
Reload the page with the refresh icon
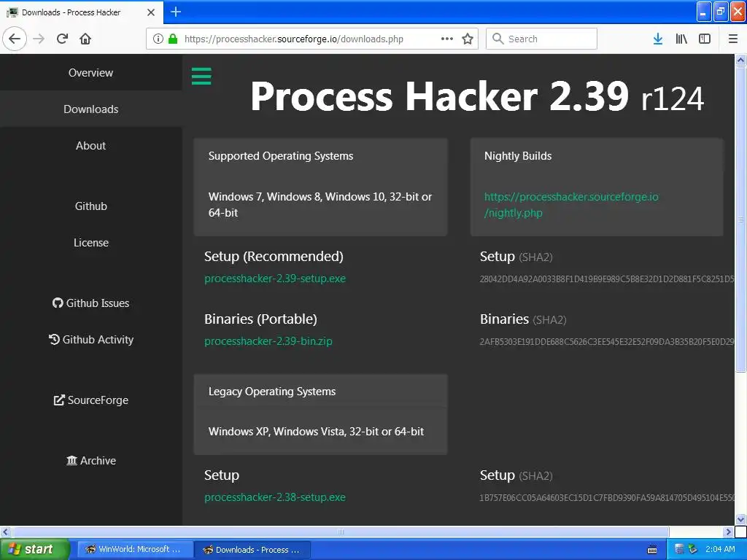tap(62, 39)
